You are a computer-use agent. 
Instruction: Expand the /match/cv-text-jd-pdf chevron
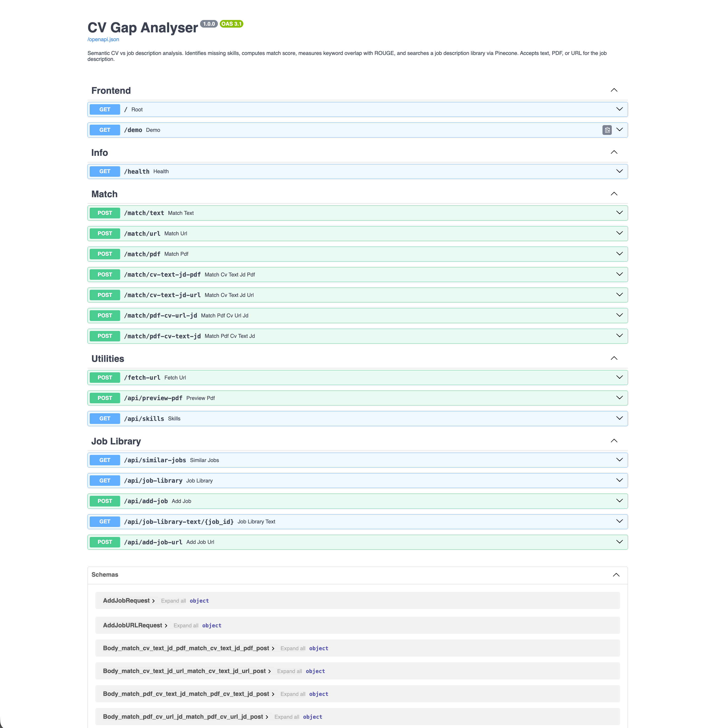pyautogui.click(x=619, y=275)
